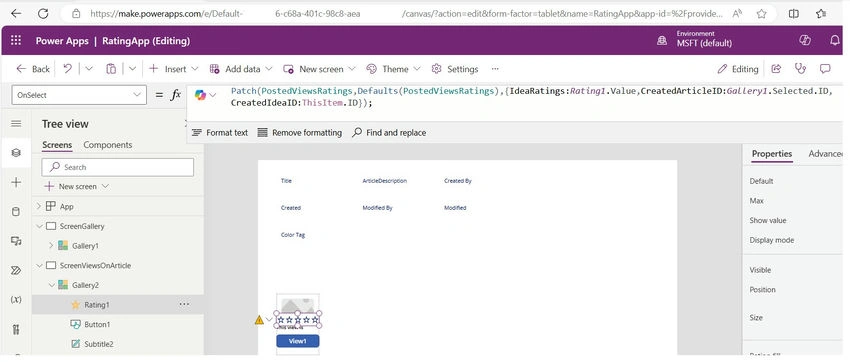Open Copilot icon in purple header
This screenshot has height=362, width=850.
(x=805, y=40)
